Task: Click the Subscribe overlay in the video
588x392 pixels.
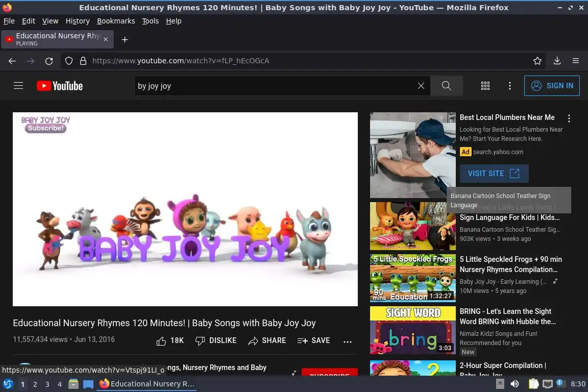Action: [x=46, y=128]
